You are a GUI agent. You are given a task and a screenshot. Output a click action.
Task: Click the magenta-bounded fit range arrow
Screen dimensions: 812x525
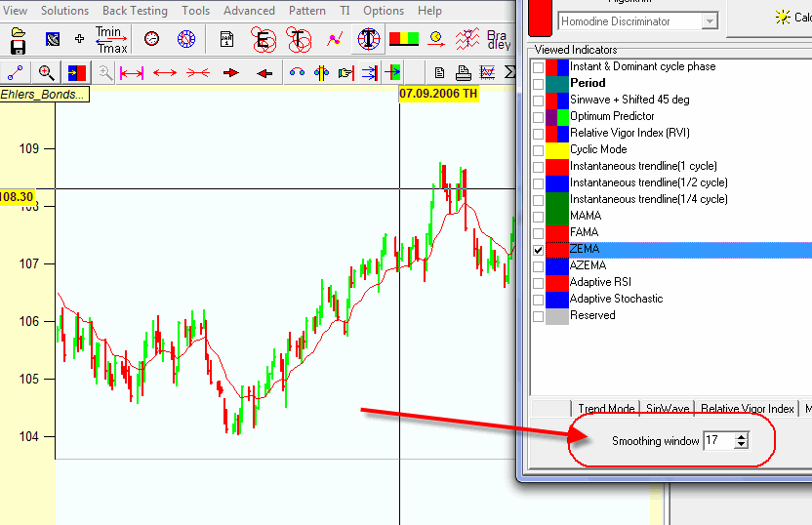click(132, 73)
